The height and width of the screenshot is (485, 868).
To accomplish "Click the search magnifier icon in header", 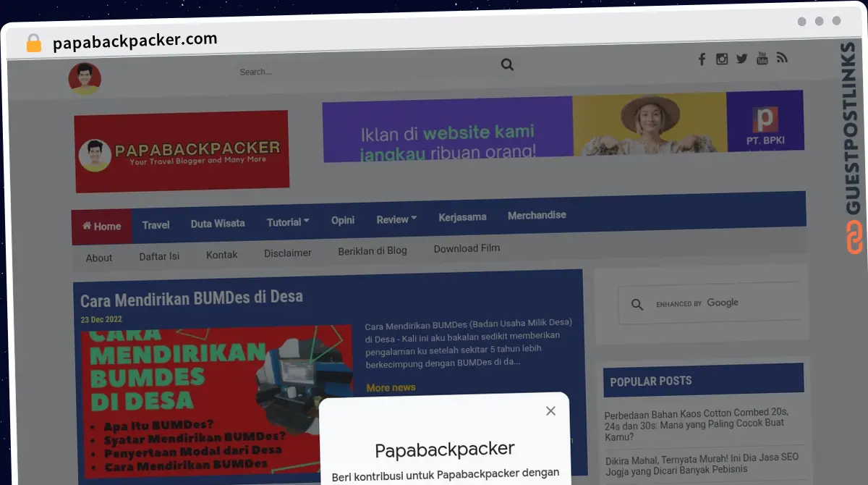I will (x=508, y=64).
